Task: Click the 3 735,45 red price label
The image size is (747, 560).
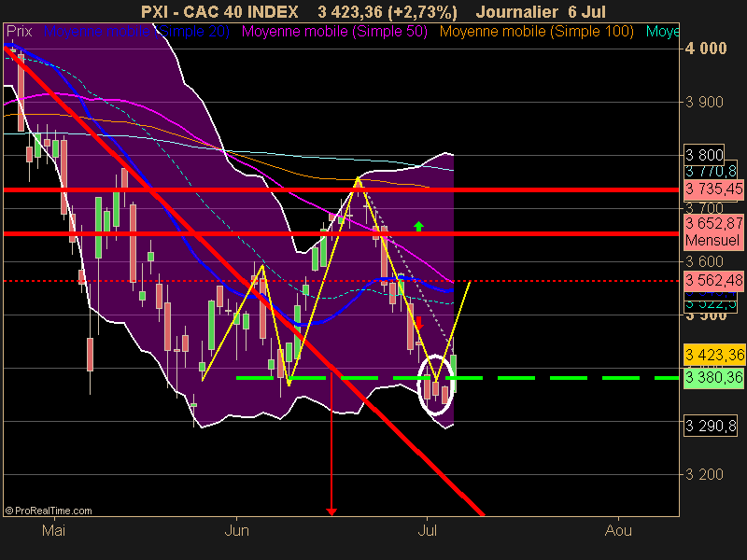Action: pos(713,189)
